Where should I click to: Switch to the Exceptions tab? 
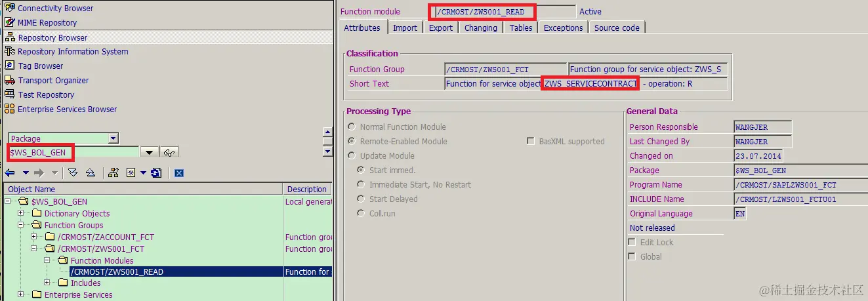pos(564,28)
